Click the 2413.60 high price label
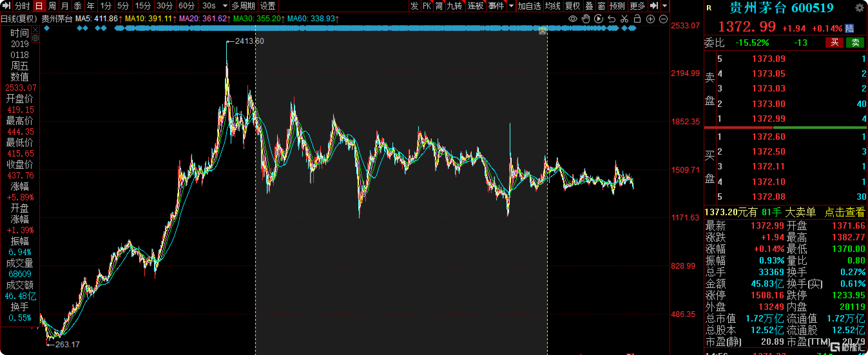The width and height of the screenshot is (868, 355). (x=249, y=41)
